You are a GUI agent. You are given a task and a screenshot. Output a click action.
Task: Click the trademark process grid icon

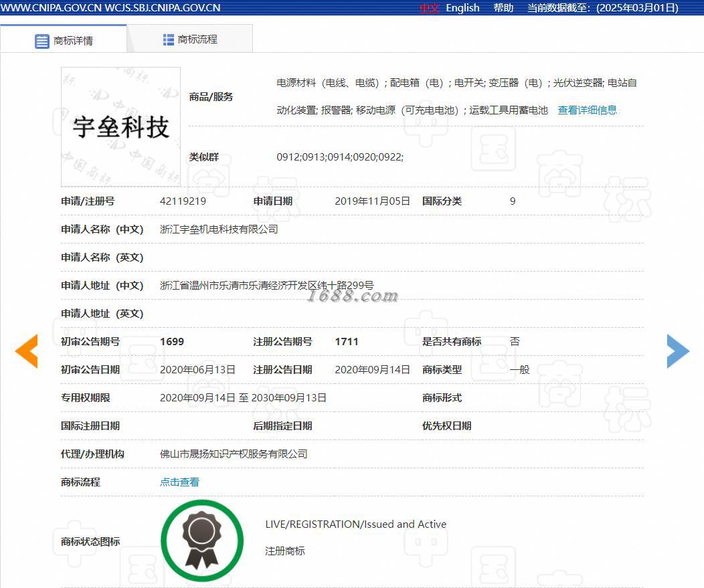[x=169, y=39]
